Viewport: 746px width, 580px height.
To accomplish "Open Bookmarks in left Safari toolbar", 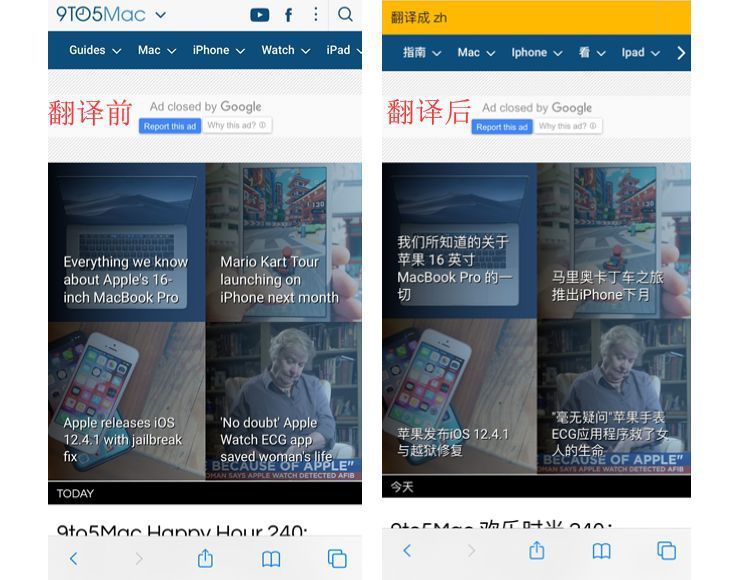I will click(271, 559).
